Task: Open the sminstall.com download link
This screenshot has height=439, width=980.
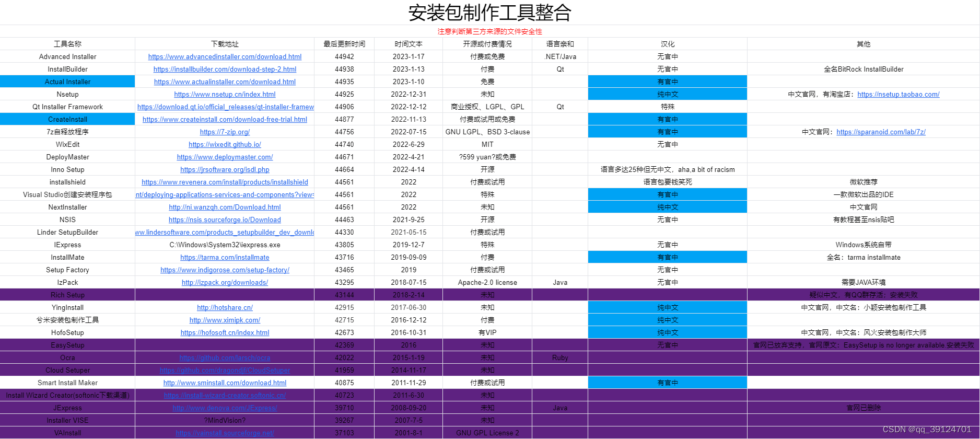Action: coord(225,383)
